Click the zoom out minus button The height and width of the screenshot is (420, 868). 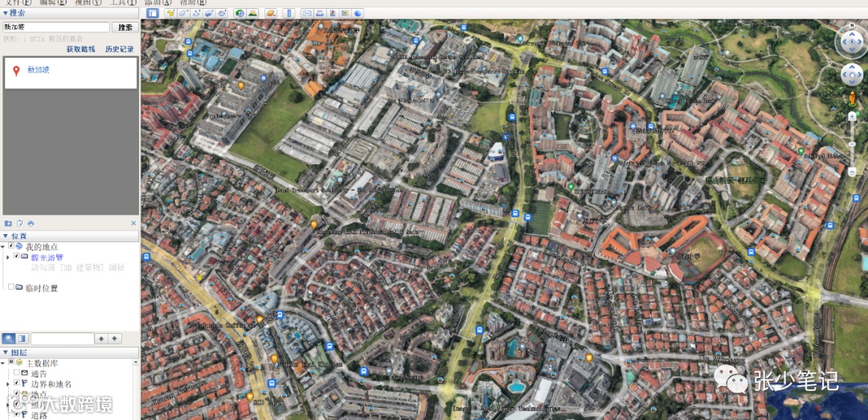click(852, 171)
